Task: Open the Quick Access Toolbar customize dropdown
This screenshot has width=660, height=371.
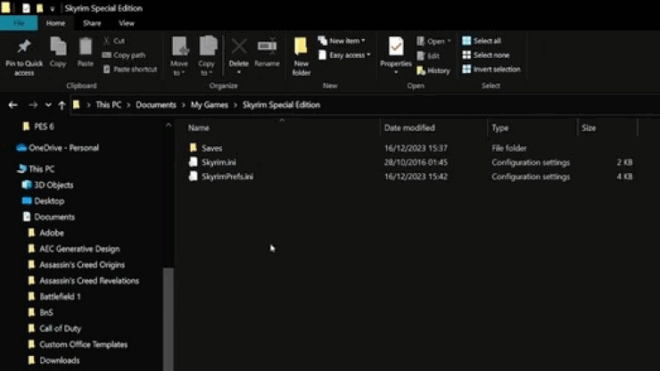Action: point(52,8)
